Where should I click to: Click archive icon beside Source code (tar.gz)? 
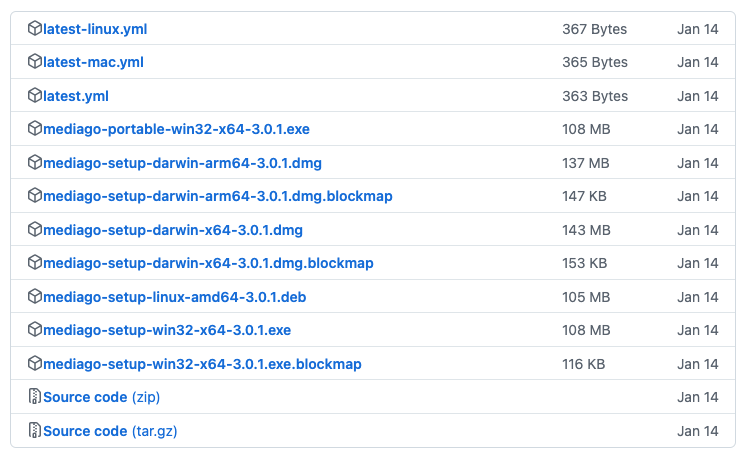(x=35, y=430)
